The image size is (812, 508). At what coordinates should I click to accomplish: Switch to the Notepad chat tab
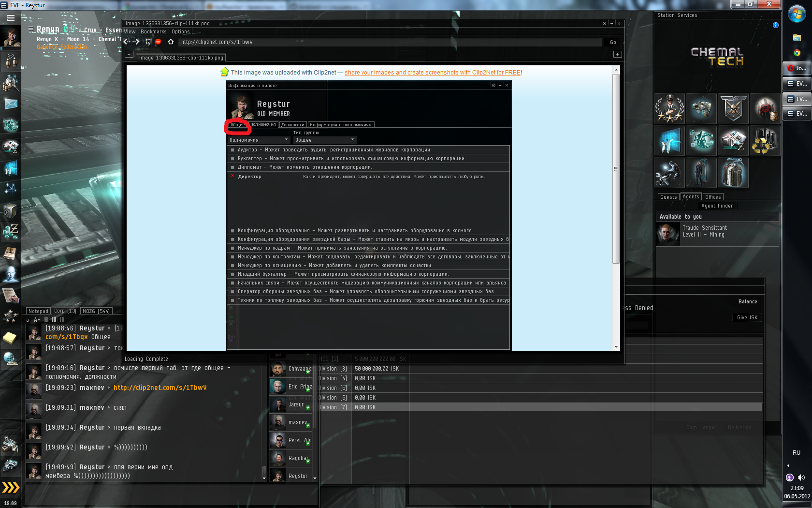coord(38,311)
